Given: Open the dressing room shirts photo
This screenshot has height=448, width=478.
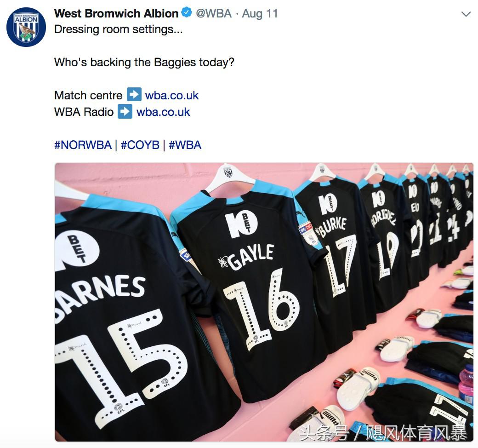Looking at the screenshot, I should click(x=264, y=302).
